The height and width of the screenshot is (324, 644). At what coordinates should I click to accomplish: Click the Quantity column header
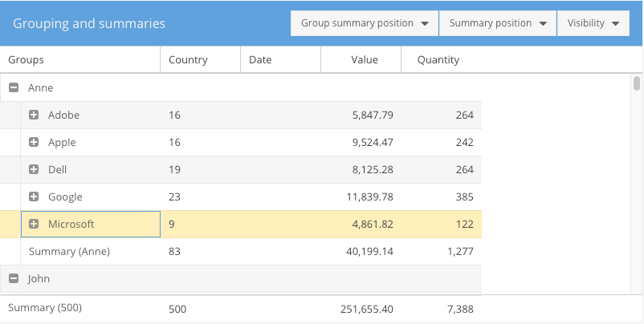tap(441, 60)
